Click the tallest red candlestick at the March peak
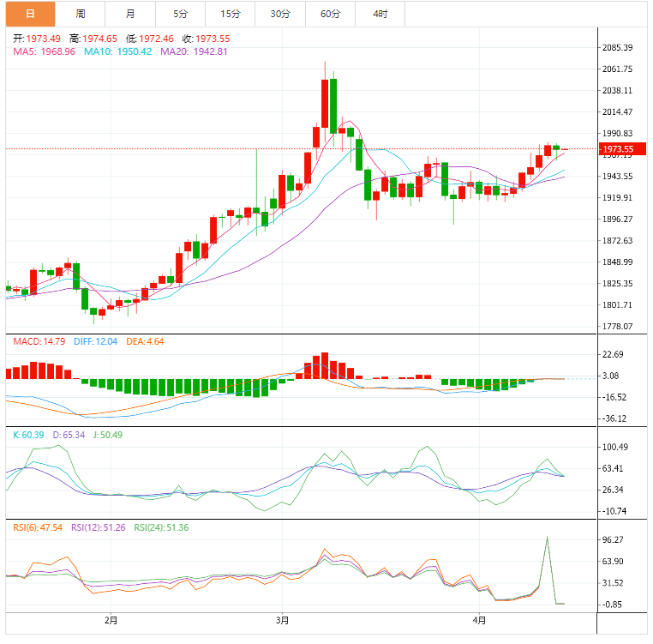This screenshot has height=644, width=653. tap(325, 104)
